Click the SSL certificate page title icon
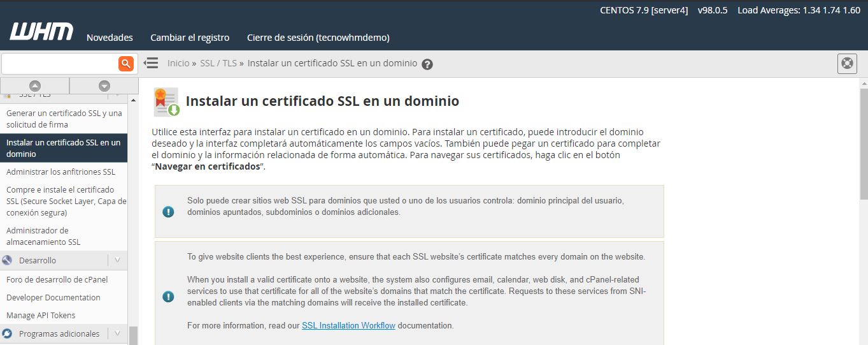868x345 pixels. pyautogui.click(x=166, y=102)
